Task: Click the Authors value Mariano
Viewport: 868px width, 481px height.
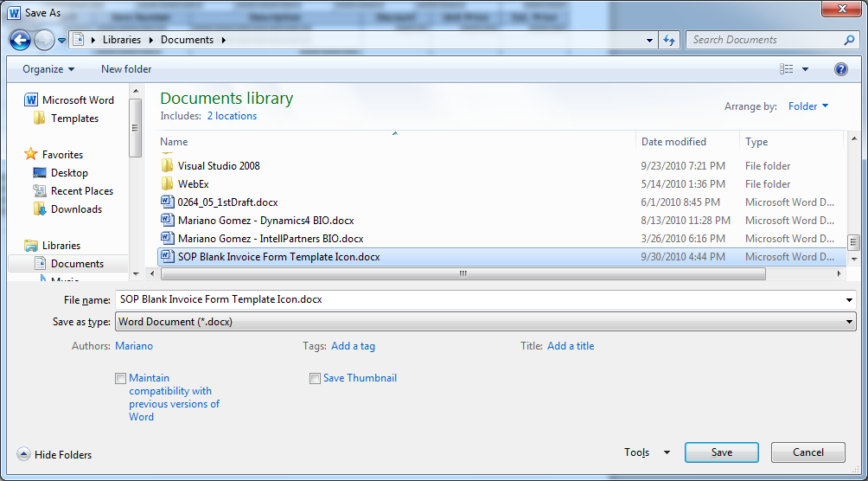Action: [x=134, y=346]
